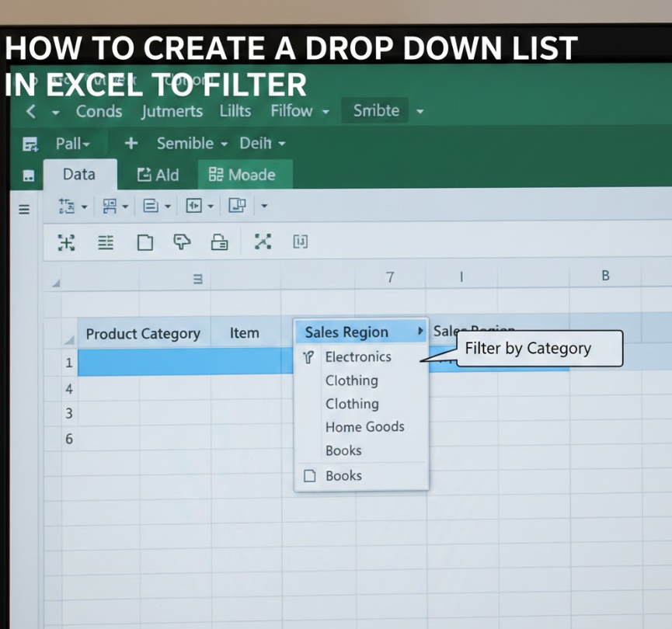The height and width of the screenshot is (629, 672).
Task: Open the Pall dropdown
Action: [73, 144]
